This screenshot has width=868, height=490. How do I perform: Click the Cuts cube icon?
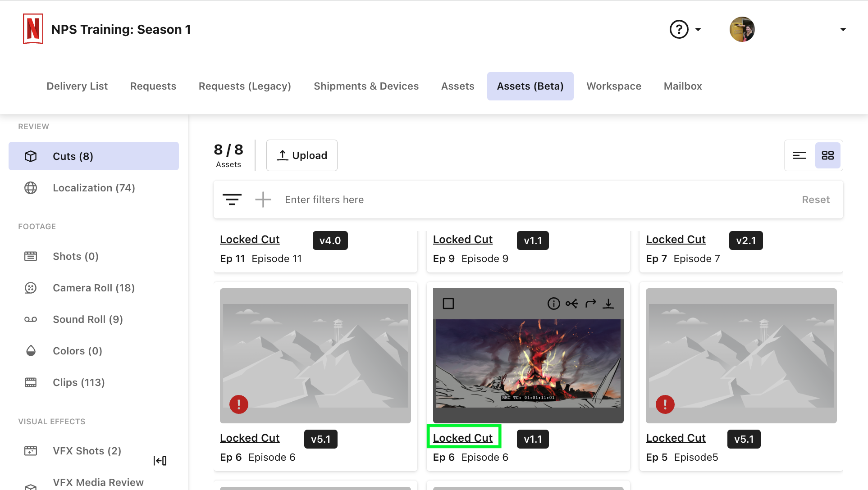[31, 156]
